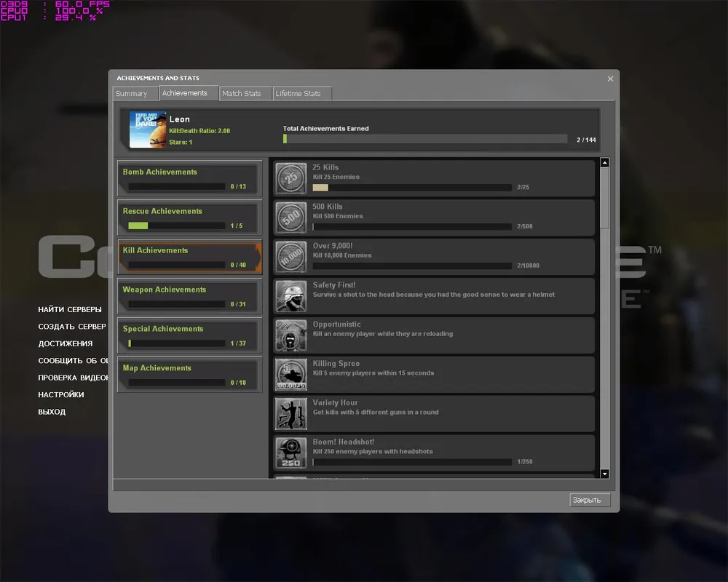Click the 25 Kills progress bar
Screen dimensions: 728x582
point(412,188)
